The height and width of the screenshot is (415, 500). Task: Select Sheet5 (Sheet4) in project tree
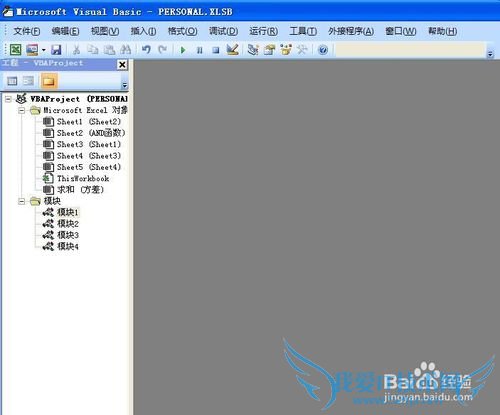pyautogui.click(x=89, y=167)
